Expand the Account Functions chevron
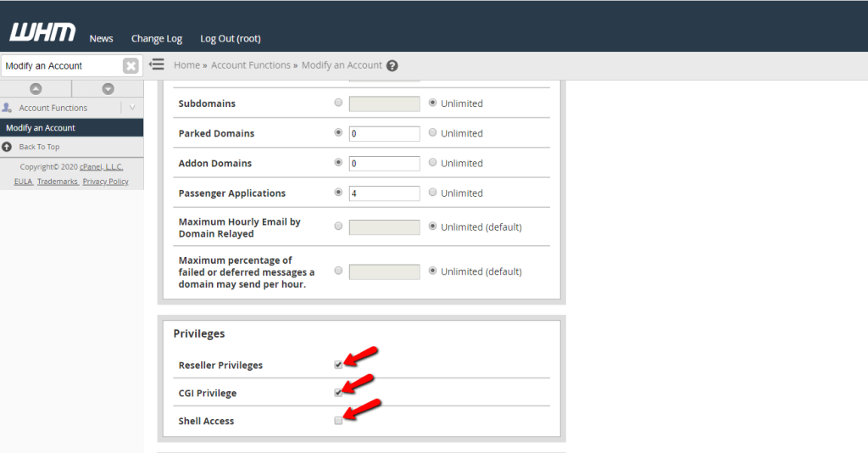 pyautogui.click(x=132, y=108)
